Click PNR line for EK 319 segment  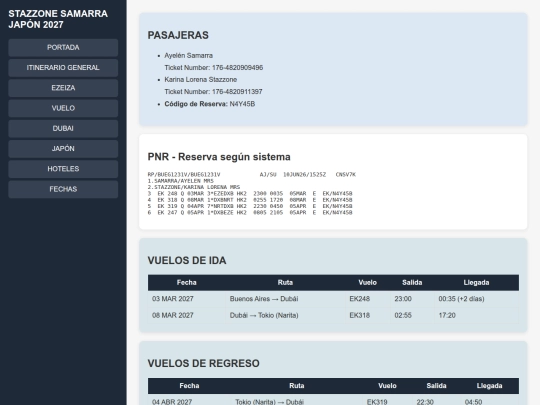(x=250, y=206)
